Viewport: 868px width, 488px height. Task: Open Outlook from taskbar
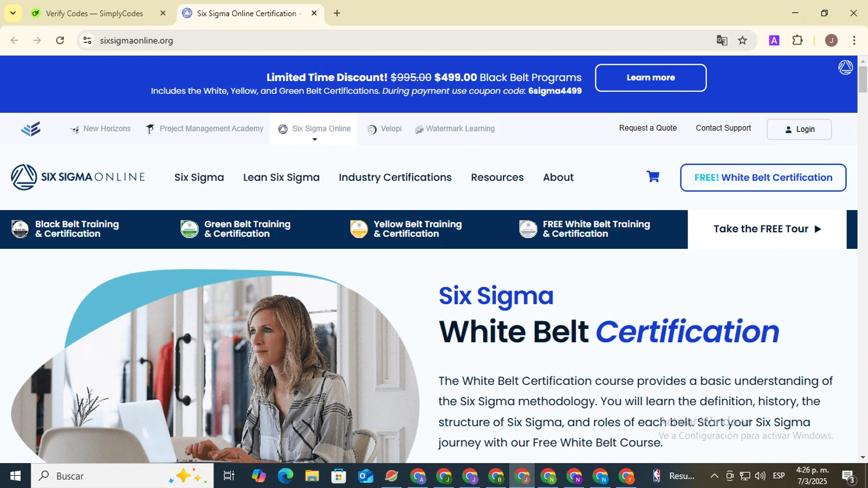tap(365, 476)
